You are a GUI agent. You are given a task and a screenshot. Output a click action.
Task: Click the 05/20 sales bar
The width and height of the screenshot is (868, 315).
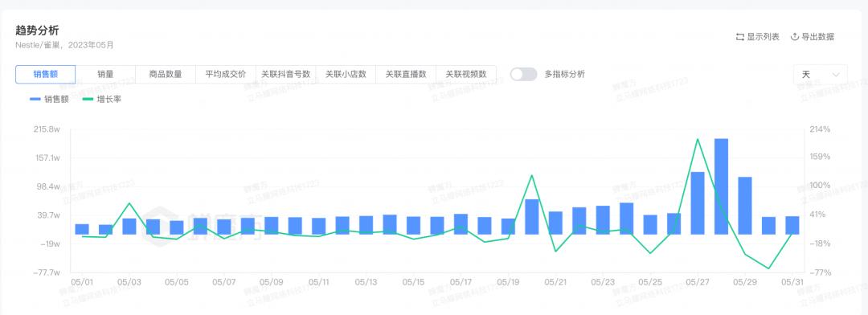(532, 217)
